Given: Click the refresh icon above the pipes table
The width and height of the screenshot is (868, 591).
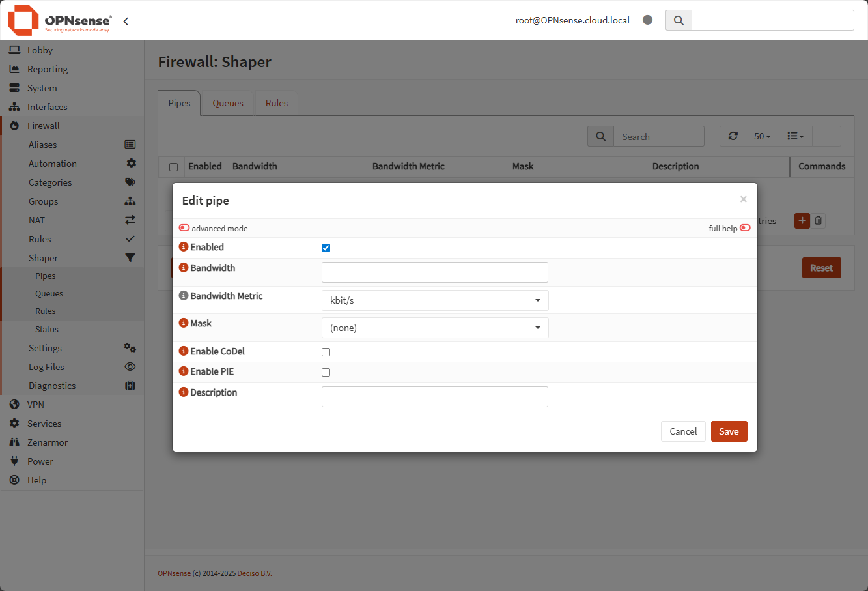Looking at the screenshot, I should (x=733, y=136).
